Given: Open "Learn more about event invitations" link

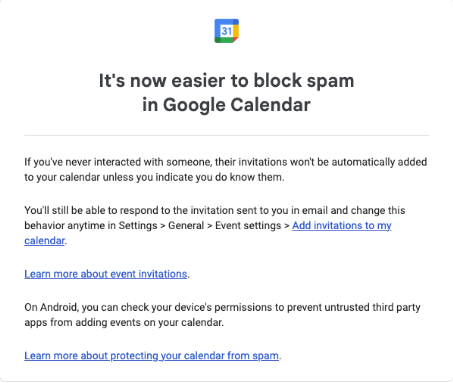Looking at the screenshot, I should tap(106, 274).
